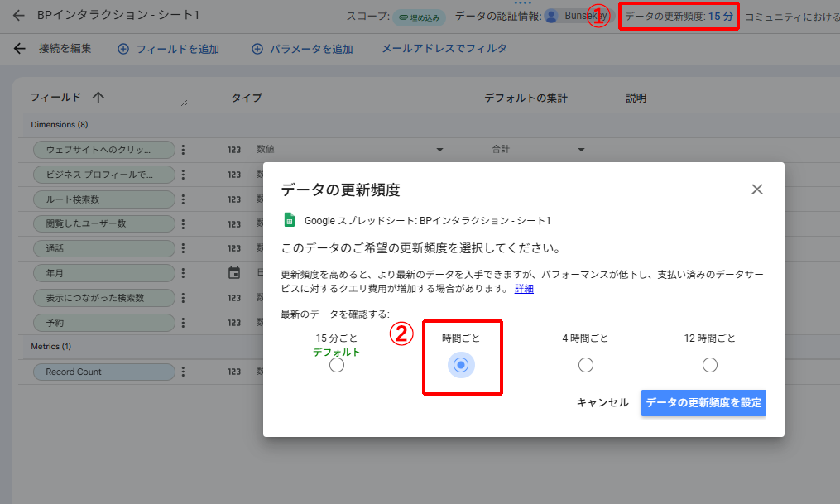Click the plus icon beside フィールドを追加
This screenshot has height=504, width=840.
click(122, 48)
